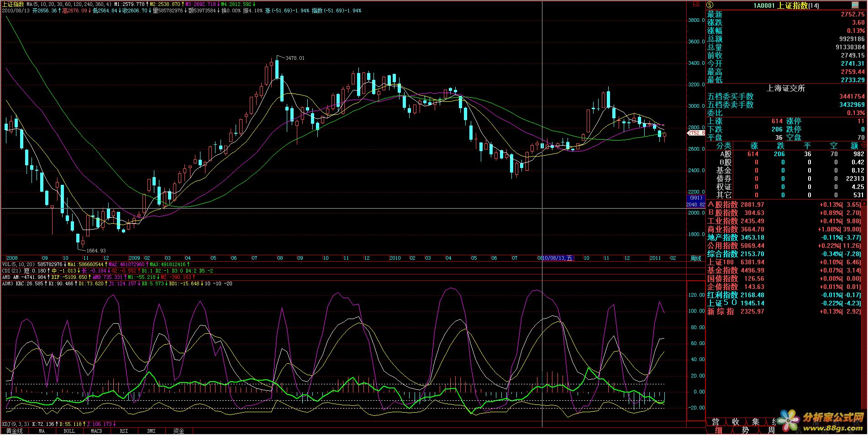Screen dimensions: 868x435
Task: Click the red window layout icon above the price axis
Action: click(696, 3)
